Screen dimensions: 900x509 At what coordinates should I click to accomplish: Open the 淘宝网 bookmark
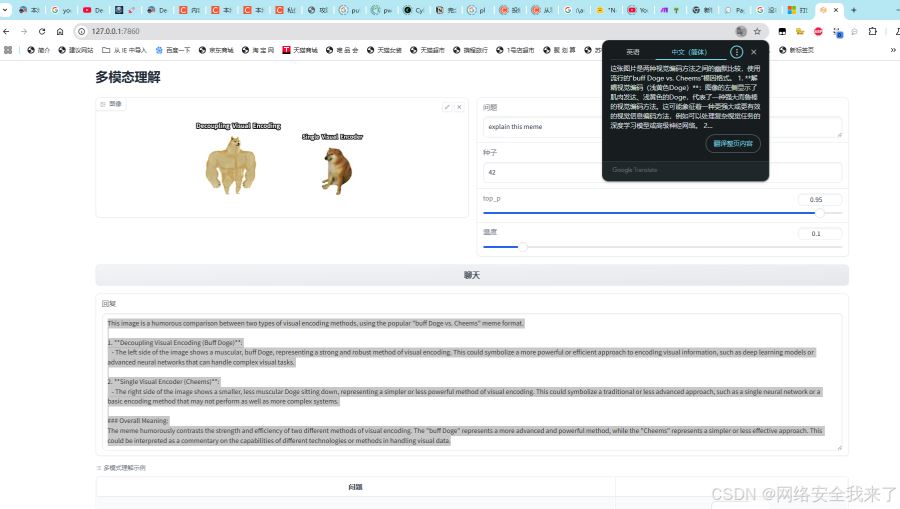258,50
